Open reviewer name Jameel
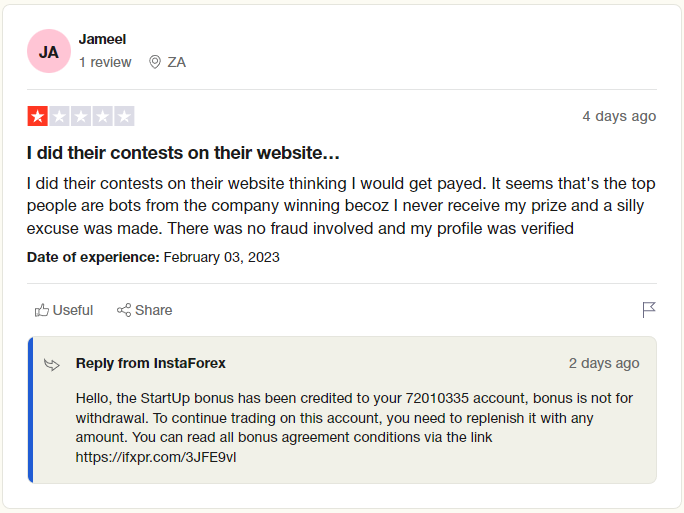This screenshot has width=684, height=513. point(102,39)
